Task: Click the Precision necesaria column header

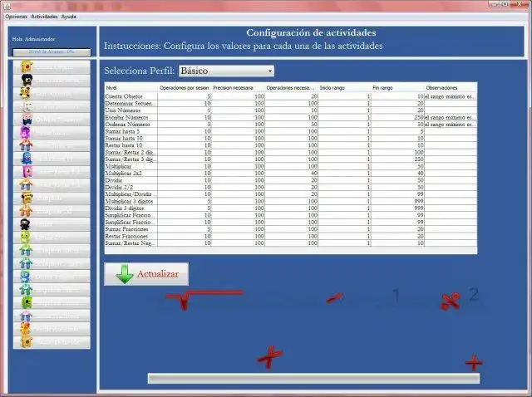Action: click(238, 88)
